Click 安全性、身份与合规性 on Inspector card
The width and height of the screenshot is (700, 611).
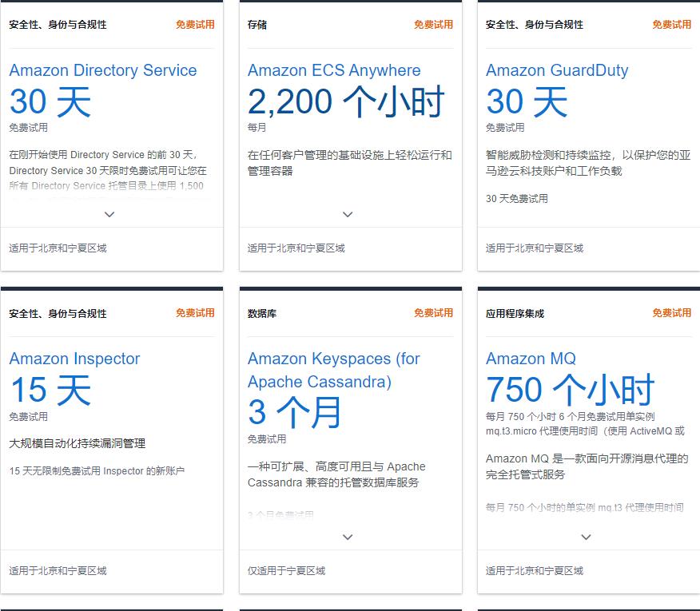[58, 313]
